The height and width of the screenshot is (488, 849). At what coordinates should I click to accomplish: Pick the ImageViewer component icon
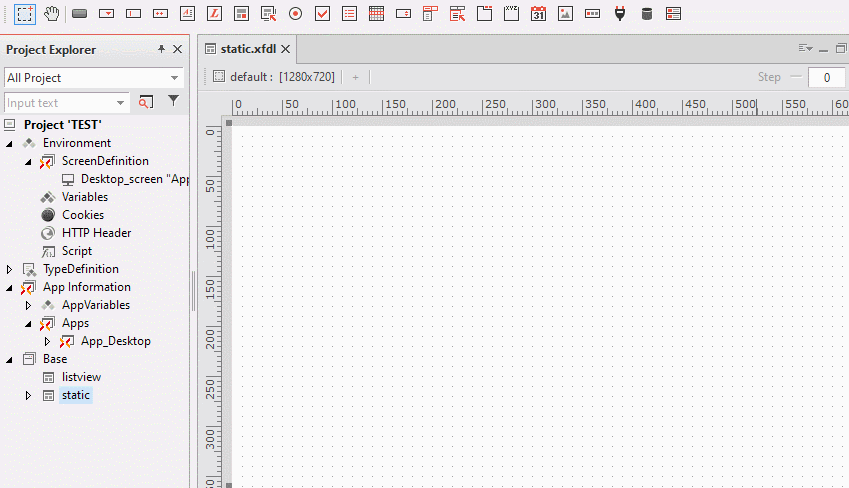click(565, 14)
